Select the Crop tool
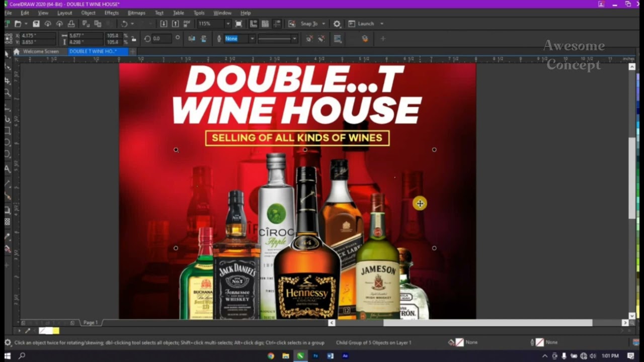The width and height of the screenshot is (644, 362). pos(7,80)
